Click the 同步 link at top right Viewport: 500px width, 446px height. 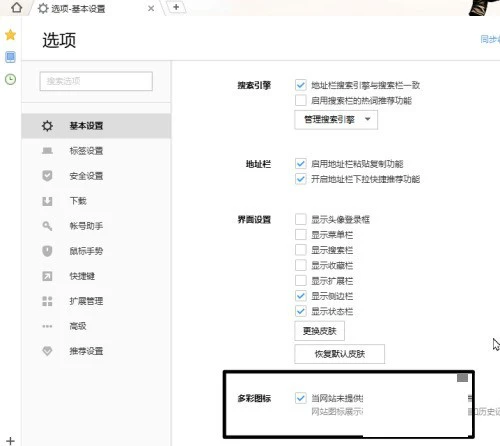(x=490, y=39)
